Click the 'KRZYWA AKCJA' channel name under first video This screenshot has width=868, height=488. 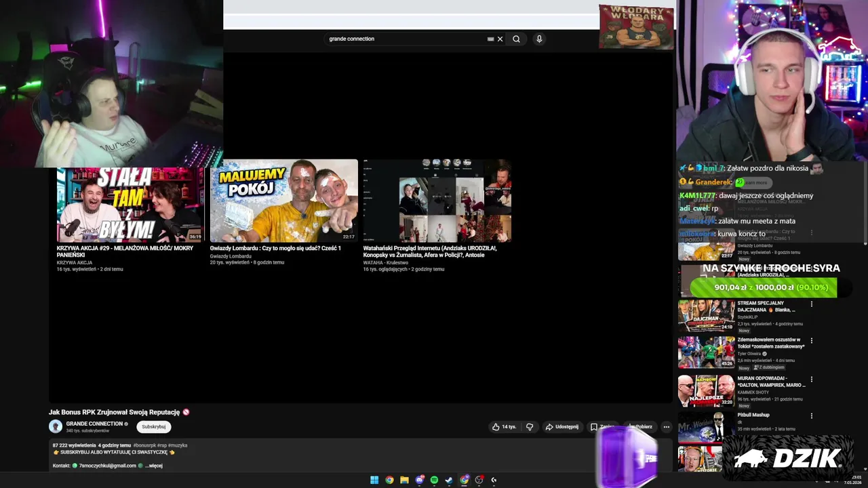pyautogui.click(x=75, y=262)
